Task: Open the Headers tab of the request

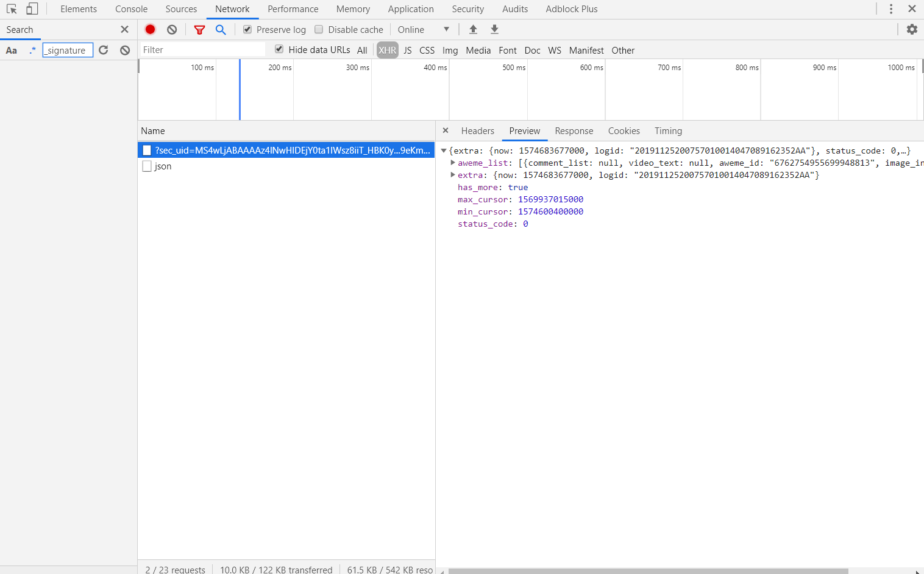Action: pyautogui.click(x=477, y=131)
